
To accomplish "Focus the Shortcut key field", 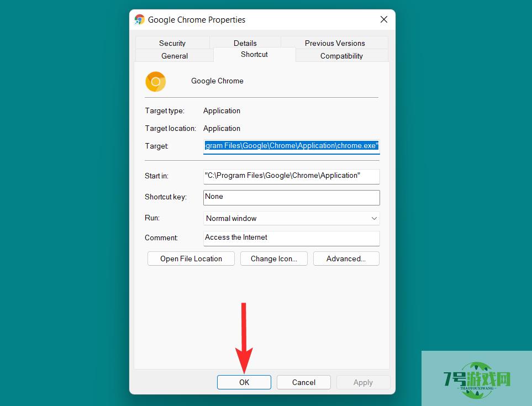I will pos(292,197).
